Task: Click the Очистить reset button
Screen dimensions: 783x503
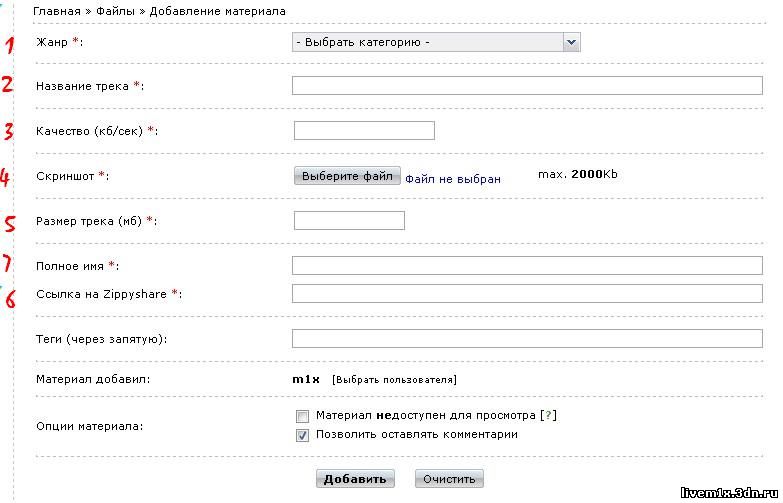Action: pyautogui.click(x=449, y=479)
